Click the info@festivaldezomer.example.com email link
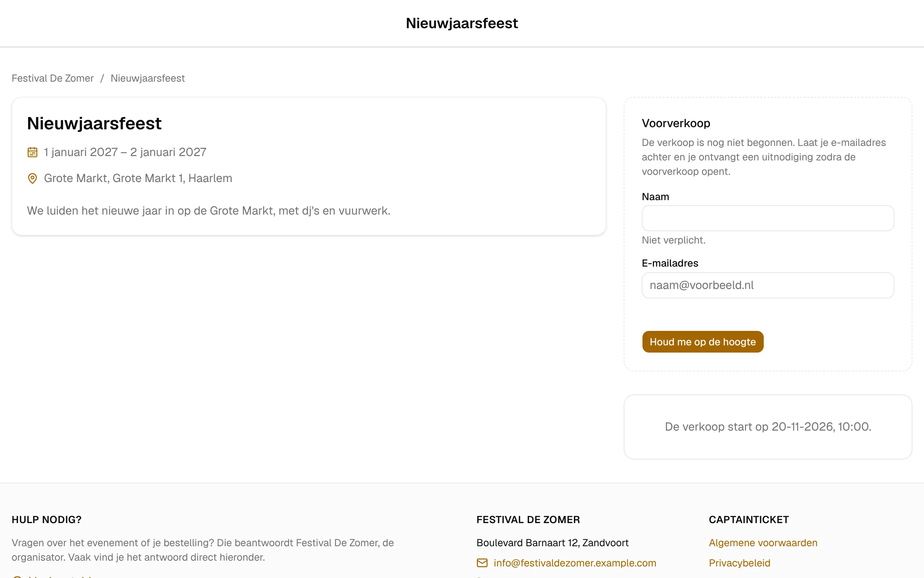The height and width of the screenshot is (578, 924). (575, 563)
